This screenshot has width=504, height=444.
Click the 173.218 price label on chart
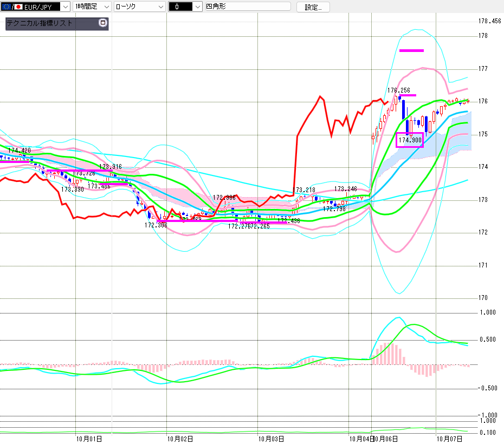coord(304,190)
